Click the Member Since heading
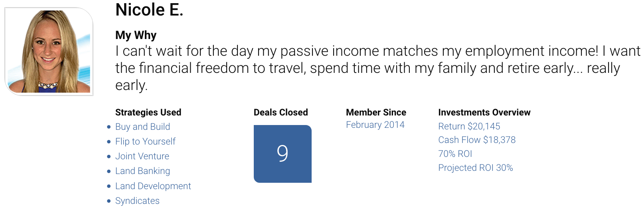644x219 pixels. coord(376,112)
